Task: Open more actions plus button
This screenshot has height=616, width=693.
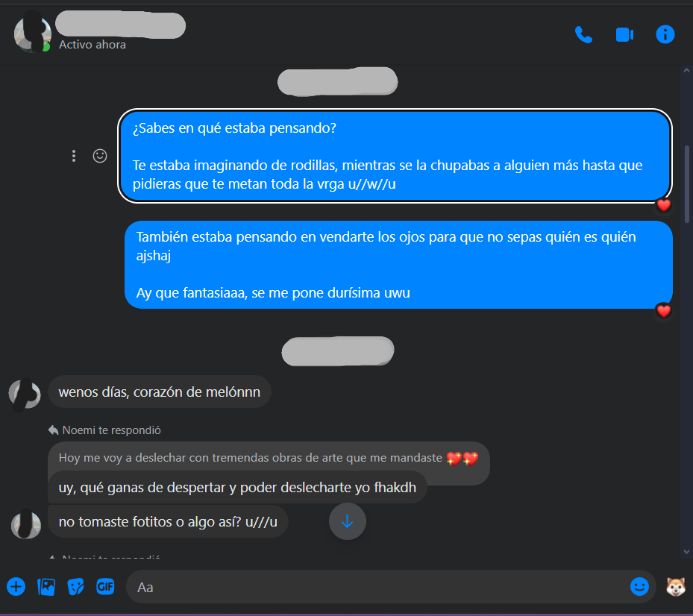Action: [16, 587]
